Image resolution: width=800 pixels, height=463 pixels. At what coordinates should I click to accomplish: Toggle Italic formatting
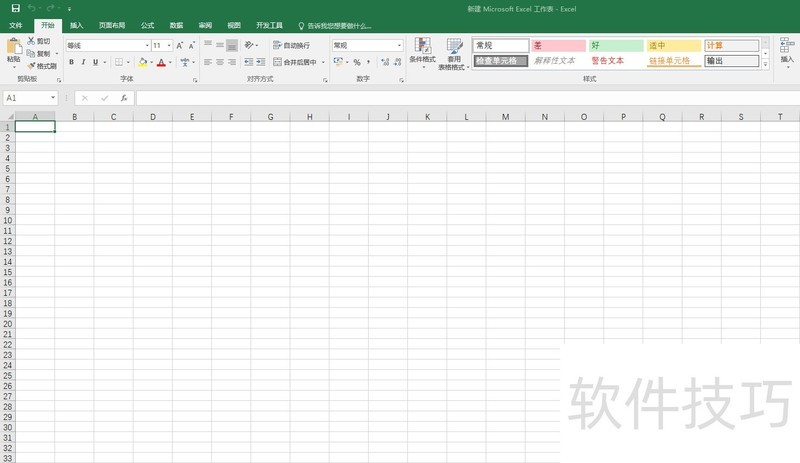point(83,62)
